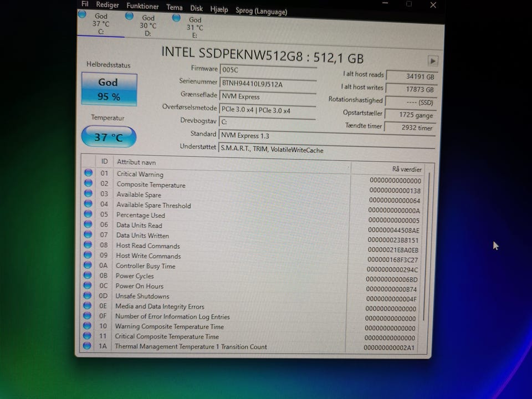Click status icon for Media and Data Integrity Errors
The image size is (532, 399).
coord(87,305)
